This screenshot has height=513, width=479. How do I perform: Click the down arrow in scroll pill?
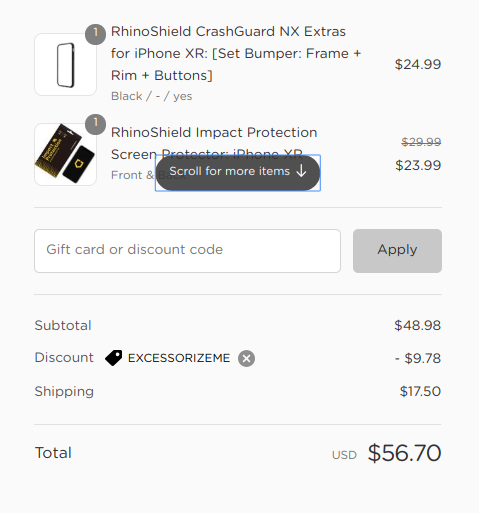point(301,171)
